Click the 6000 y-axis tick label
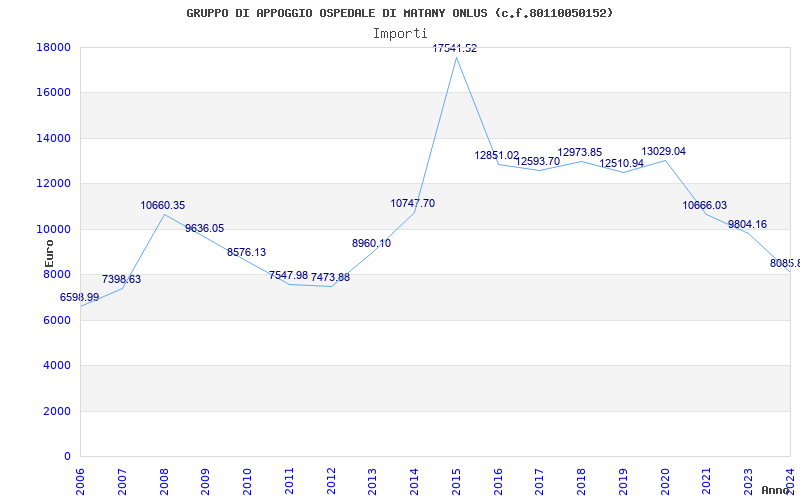The height and width of the screenshot is (500, 800). point(57,320)
